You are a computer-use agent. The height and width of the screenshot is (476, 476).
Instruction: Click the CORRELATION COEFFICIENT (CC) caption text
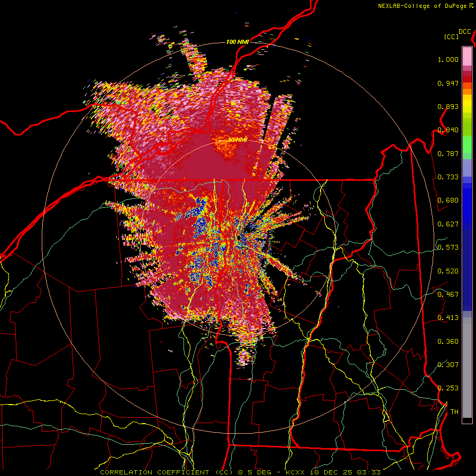click(167, 472)
